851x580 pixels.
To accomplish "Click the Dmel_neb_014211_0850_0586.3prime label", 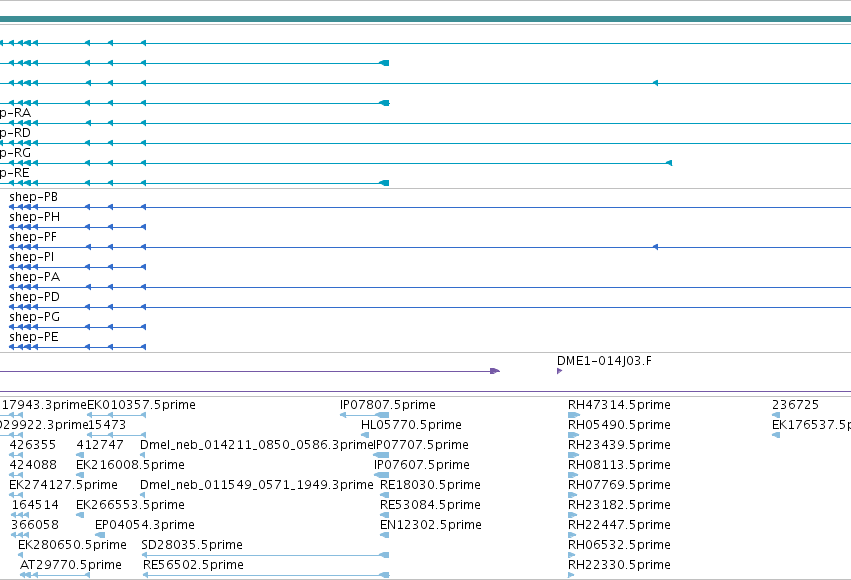I will tap(257, 445).
